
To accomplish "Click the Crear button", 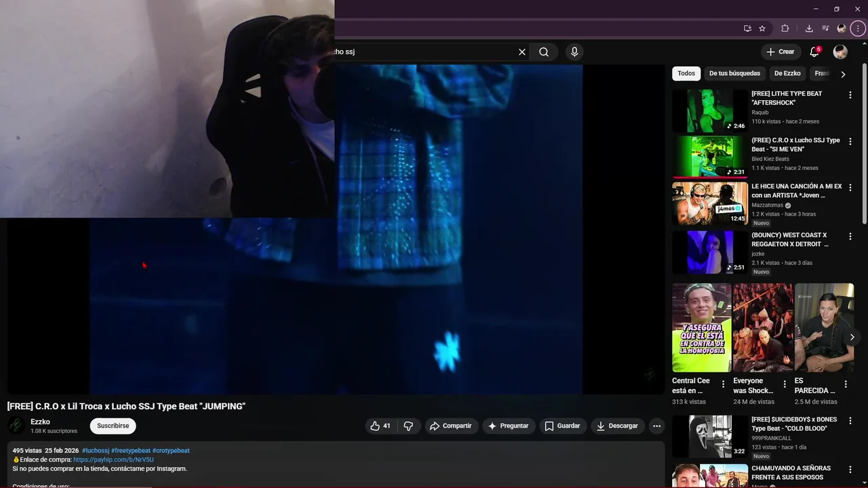I will [780, 52].
